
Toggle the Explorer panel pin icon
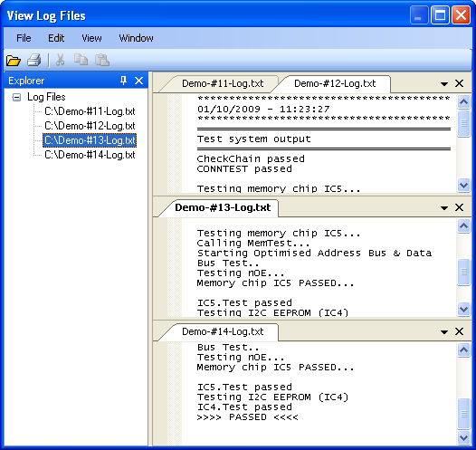click(x=123, y=81)
